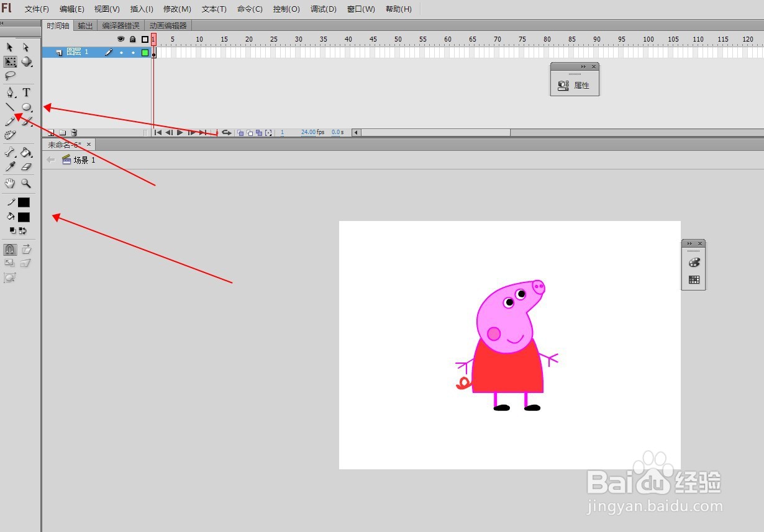Screen dimensions: 764x532
Task: Lock 图层 1 using its lock dot
Action: tap(132, 52)
